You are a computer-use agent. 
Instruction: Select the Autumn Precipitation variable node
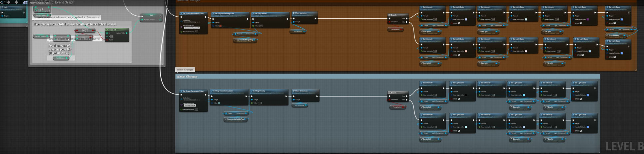point(395,29)
